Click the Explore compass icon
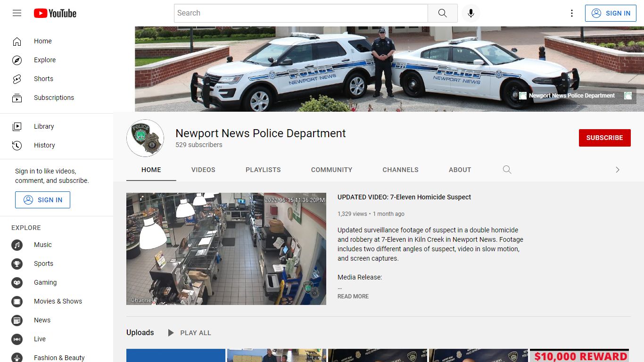The height and width of the screenshot is (362, 644). click(17, 60)
